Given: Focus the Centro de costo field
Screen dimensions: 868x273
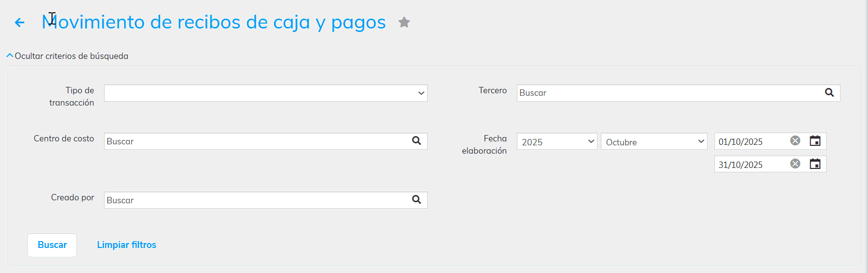Looking at the screenshot, I should [x=255, y=141].
